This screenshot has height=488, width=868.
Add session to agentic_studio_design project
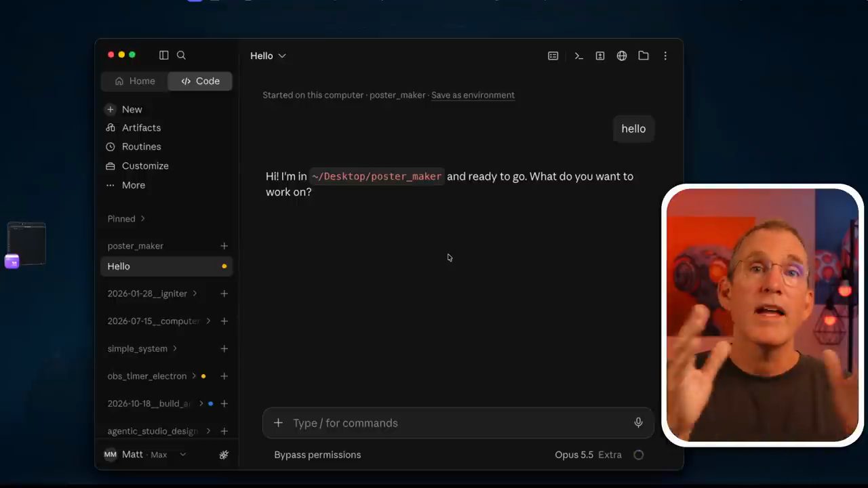coord(224,431)
